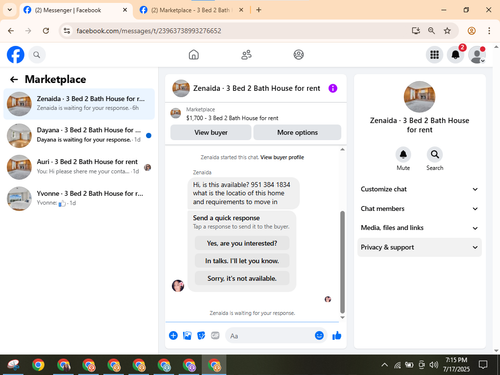Bookmark this page with the star
Screen dimensions: 500x375
click(447, 31)
